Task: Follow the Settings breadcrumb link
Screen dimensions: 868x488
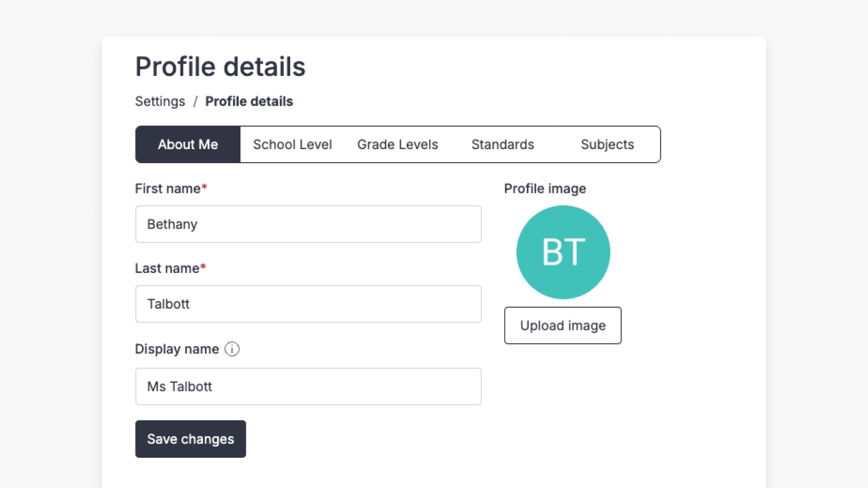Action: tap(160, 102)
